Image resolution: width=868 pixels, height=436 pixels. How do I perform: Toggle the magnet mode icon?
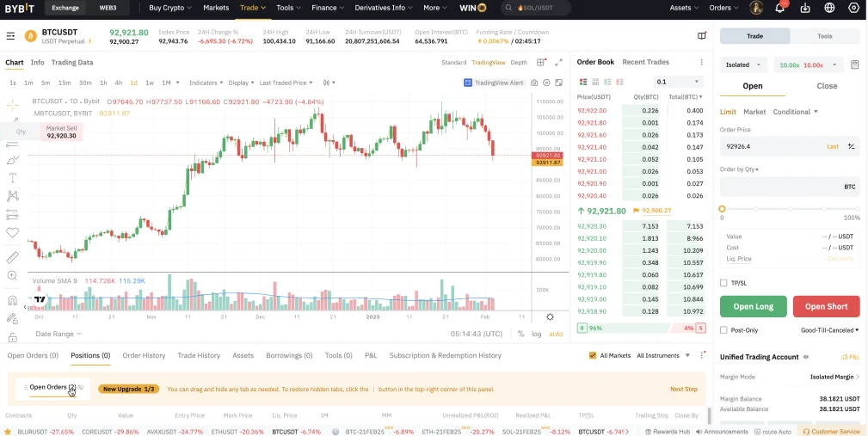(12, 300)
